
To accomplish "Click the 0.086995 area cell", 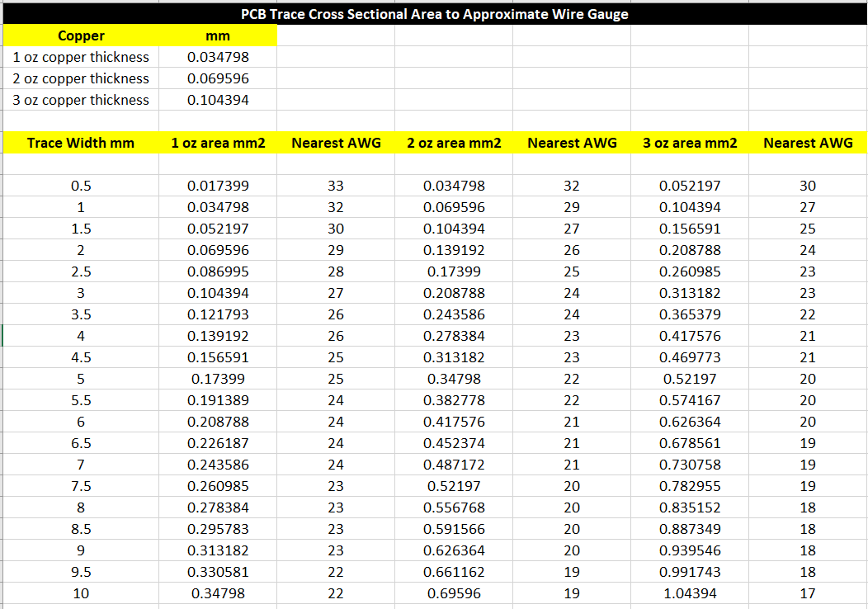I will click(x=218, y=271).
